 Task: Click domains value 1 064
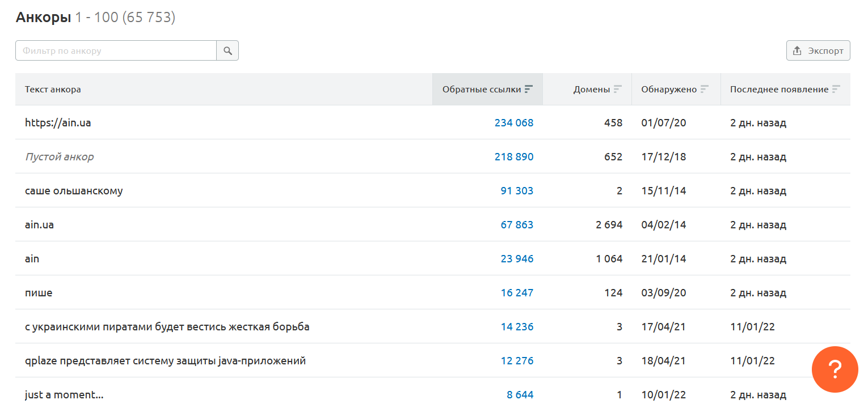pos(609,258)
